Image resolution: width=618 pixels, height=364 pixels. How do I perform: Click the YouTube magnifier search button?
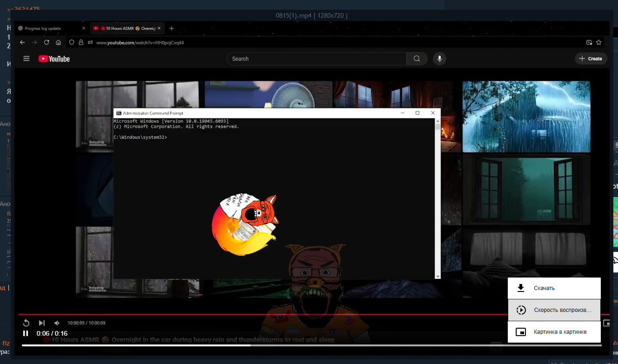[x=417, y=59]
